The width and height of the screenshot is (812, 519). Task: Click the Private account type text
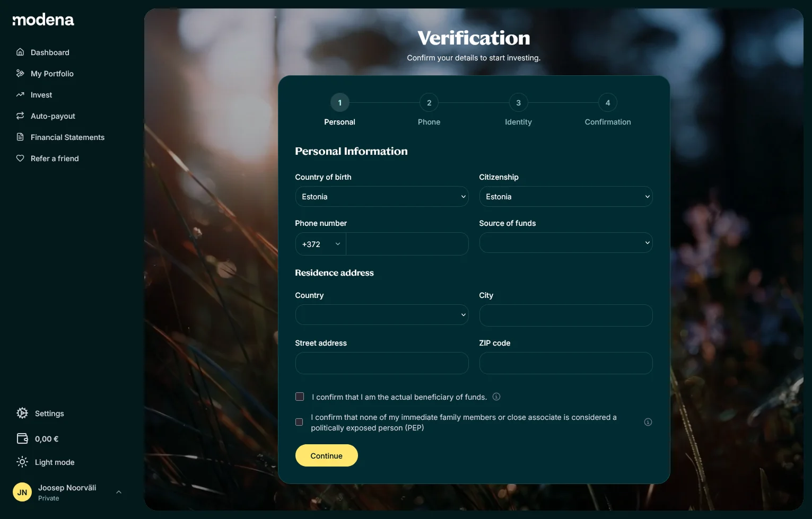tap(49, 498)
